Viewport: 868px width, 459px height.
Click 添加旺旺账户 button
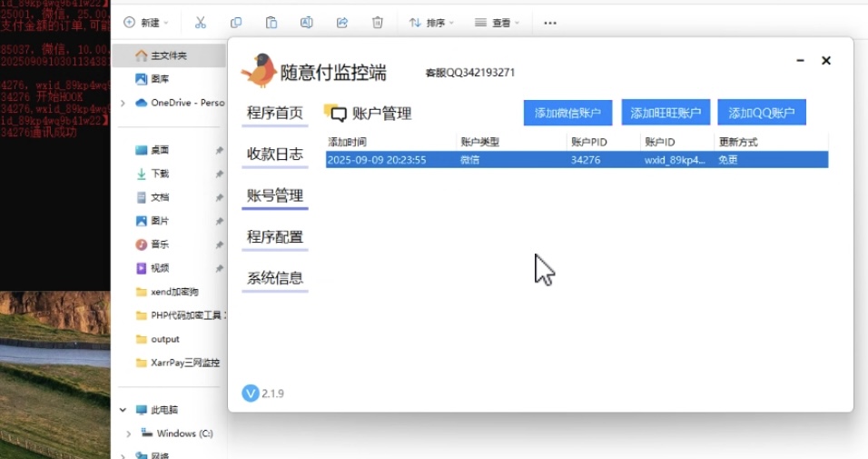click(666, 113)
